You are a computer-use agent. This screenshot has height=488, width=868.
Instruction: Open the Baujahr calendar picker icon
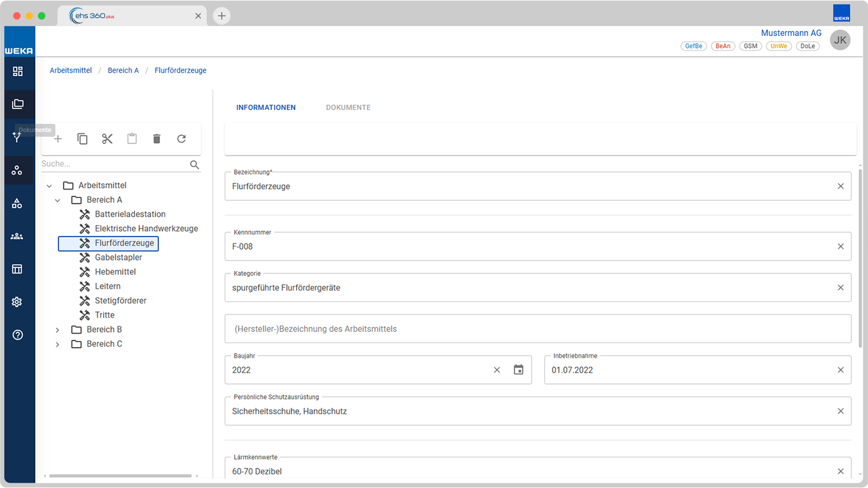(x=519, y=370)
